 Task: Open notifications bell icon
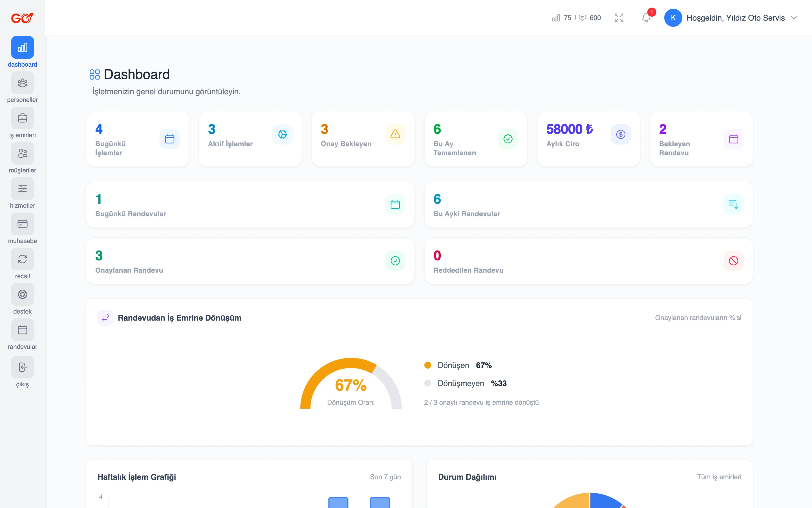tap(646, 18)
